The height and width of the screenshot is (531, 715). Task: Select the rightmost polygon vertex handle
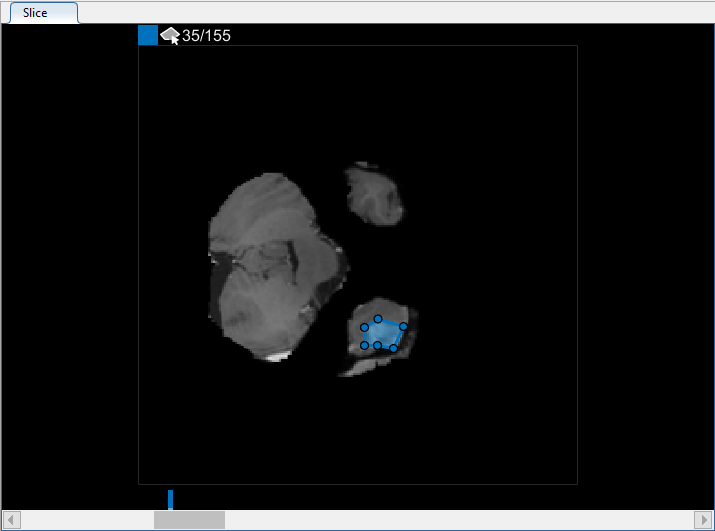tap(403, 326)
